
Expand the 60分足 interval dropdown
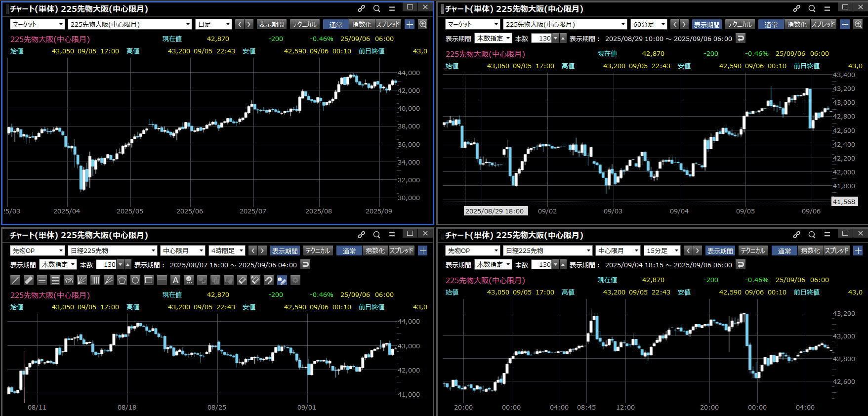(x=649, y=24)
